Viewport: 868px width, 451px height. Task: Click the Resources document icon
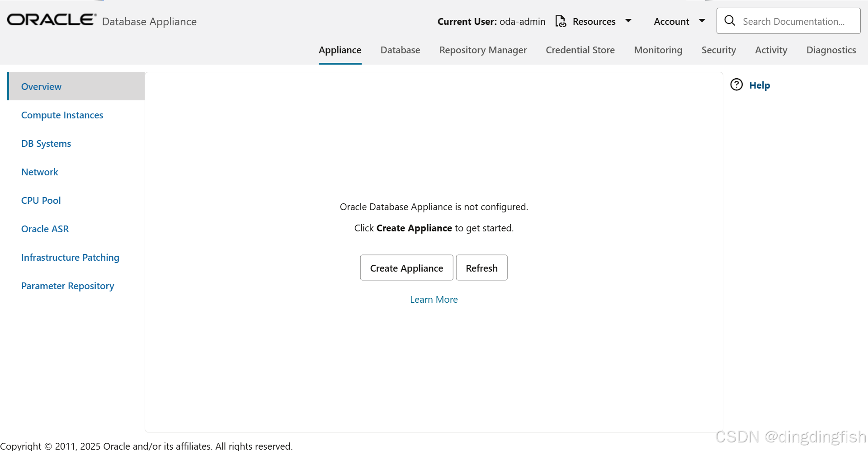(561, 21)
